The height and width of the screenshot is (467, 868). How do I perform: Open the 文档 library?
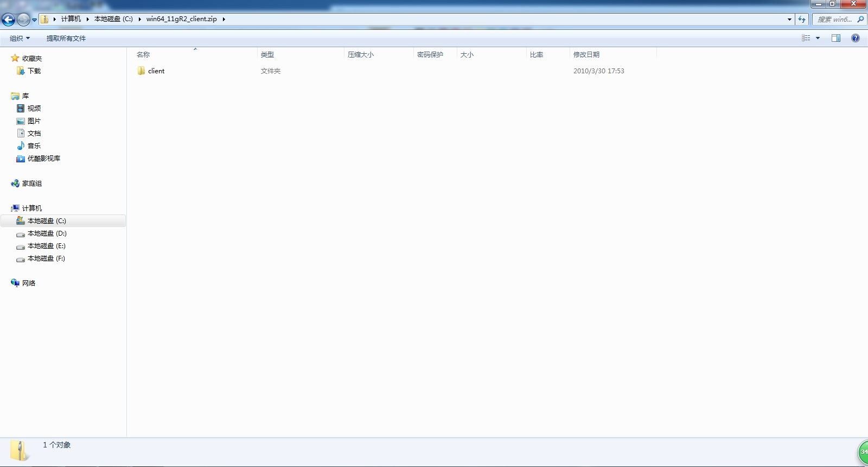[34, 133]
